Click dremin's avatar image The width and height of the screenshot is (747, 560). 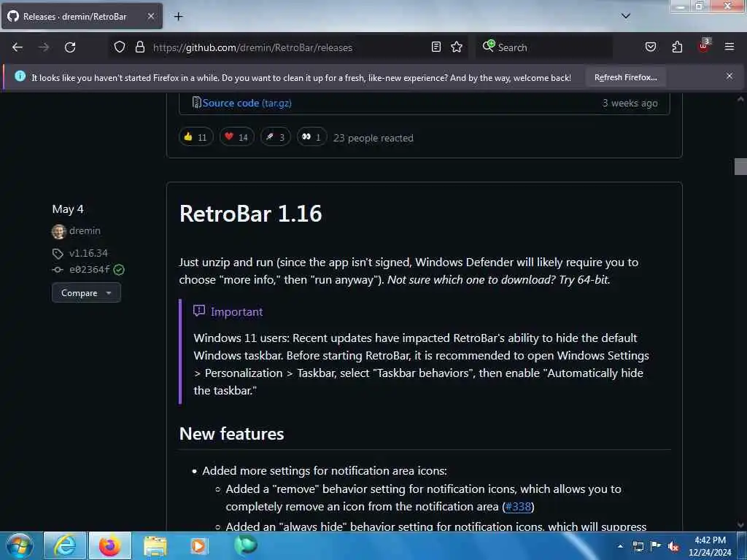tap(58, 231)
